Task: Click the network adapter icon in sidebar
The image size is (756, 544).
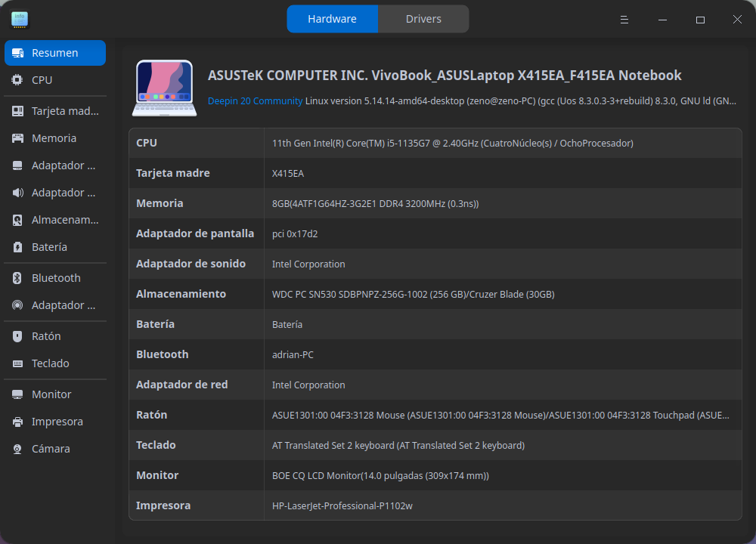Action: pos(17,305)
